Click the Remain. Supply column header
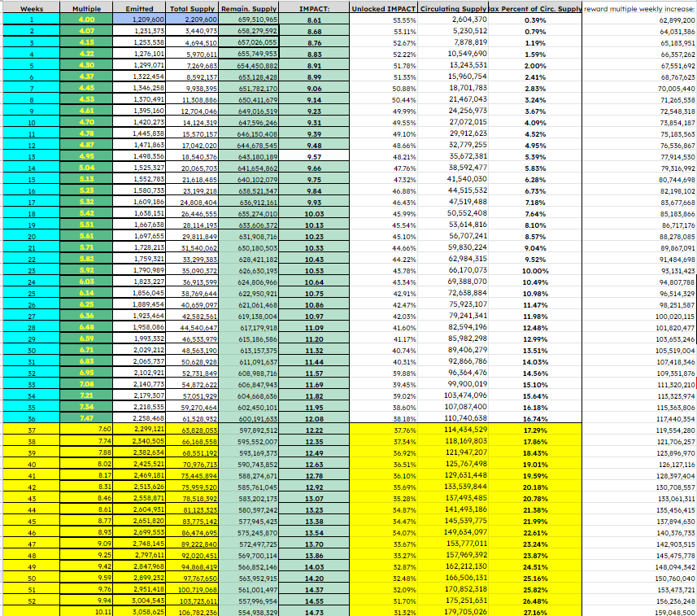The image size is (697, 616). 250,7
